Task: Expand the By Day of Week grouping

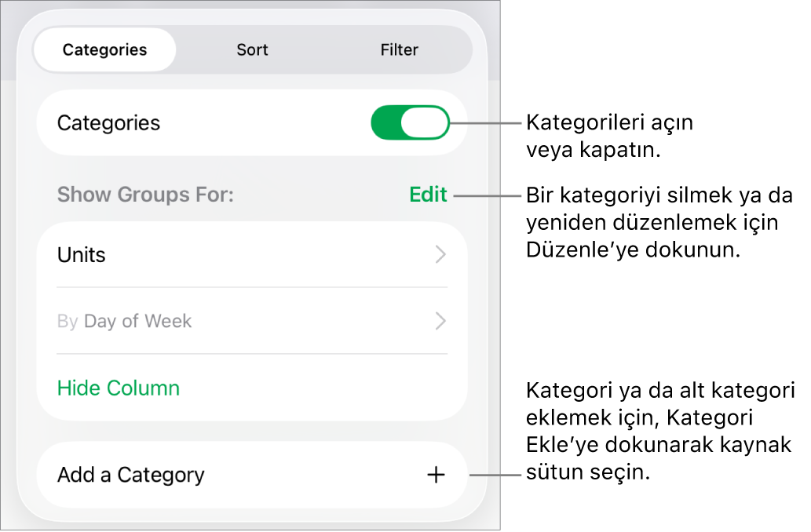Action: [x=137, y=321]
